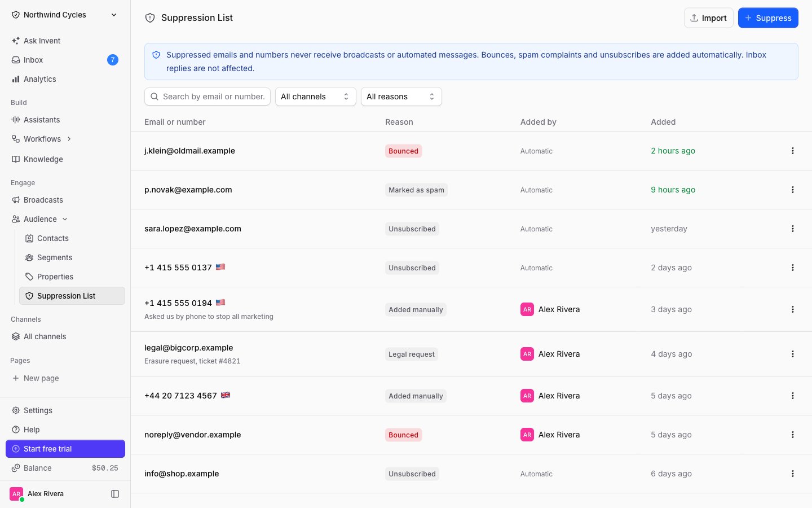Open row menu for j.klein@oldmail.example
812x508 pixels.
792,151
